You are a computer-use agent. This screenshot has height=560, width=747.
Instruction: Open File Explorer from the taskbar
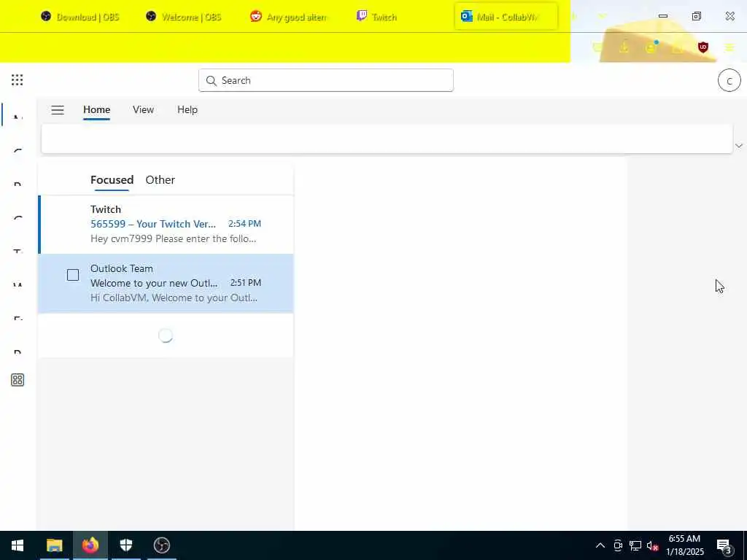pyautogui.click(x=54, y=545)
